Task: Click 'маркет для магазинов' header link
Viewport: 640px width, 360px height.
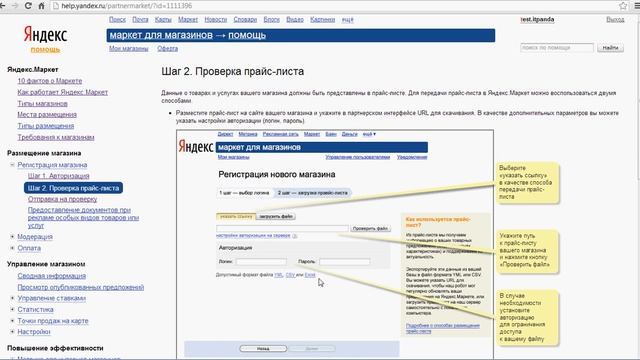Action: (x=161, y=35)
